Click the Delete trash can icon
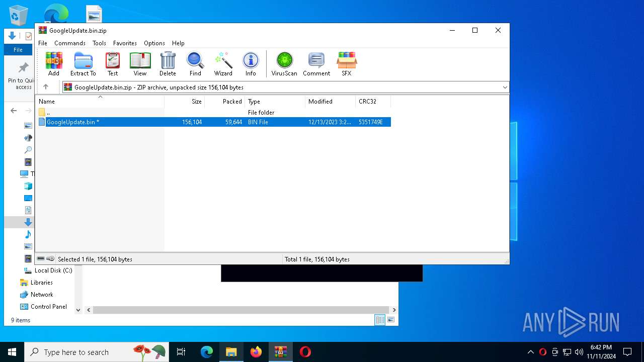 coord(168,64)
